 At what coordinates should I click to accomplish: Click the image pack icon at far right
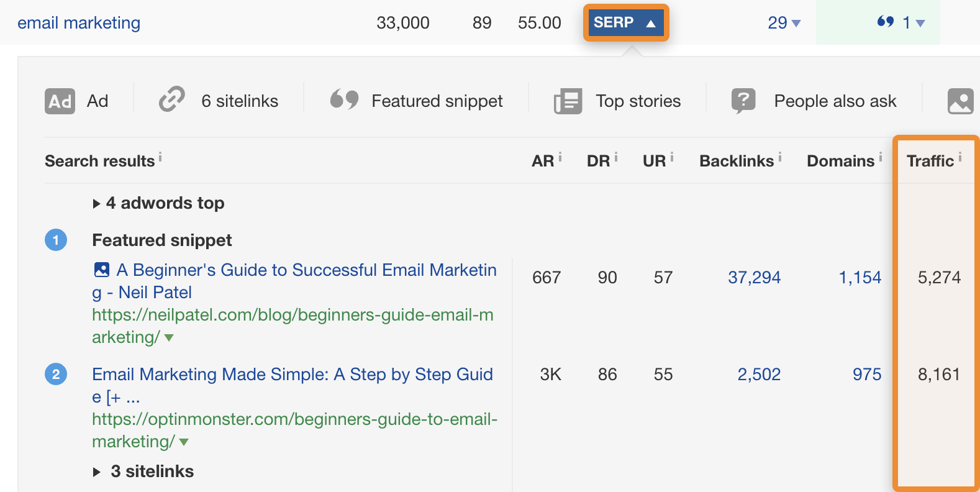(x=960, y=101)
